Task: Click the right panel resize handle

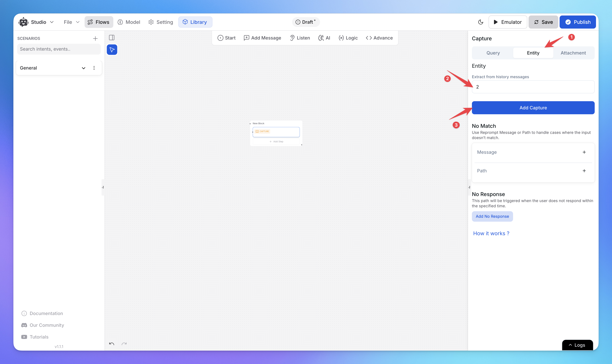Action: coord(469,187)
